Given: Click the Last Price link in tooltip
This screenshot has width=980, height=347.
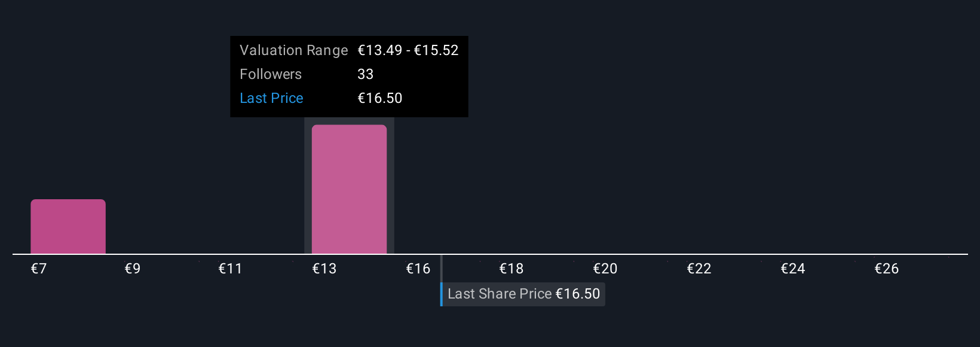Looking at the screenshot, I should [x=271, y=98].
